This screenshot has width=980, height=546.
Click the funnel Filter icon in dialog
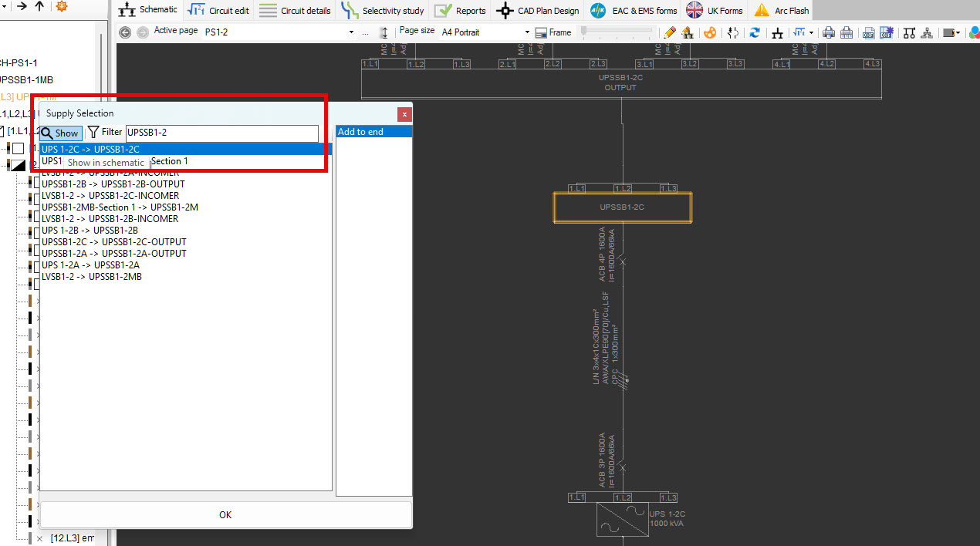pyautogui.click(x=93, y=133)
